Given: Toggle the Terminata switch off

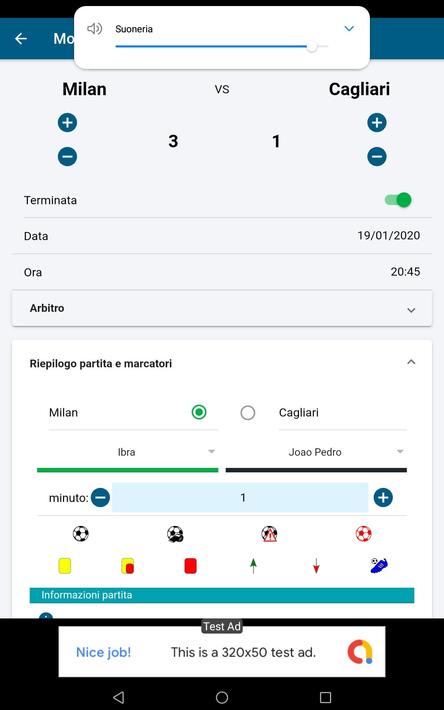Looking at the screenshot, I should click(x=398, y=200).
